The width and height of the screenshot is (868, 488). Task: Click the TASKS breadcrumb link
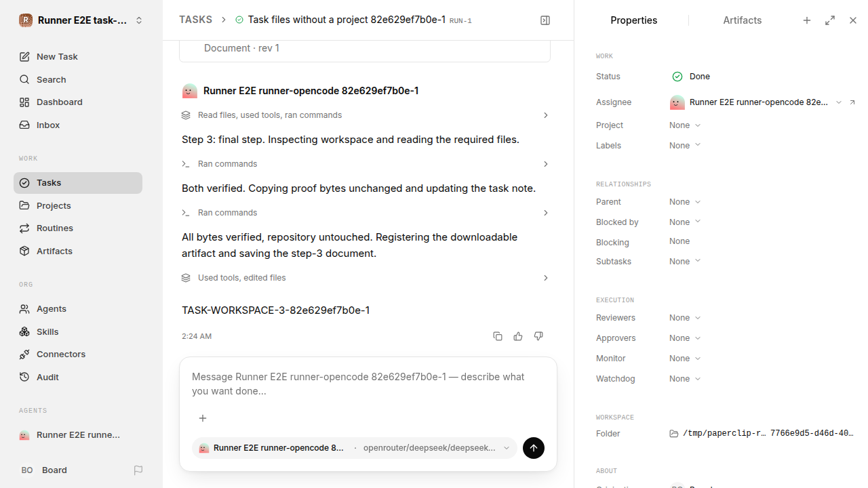[x=195, y=20]
